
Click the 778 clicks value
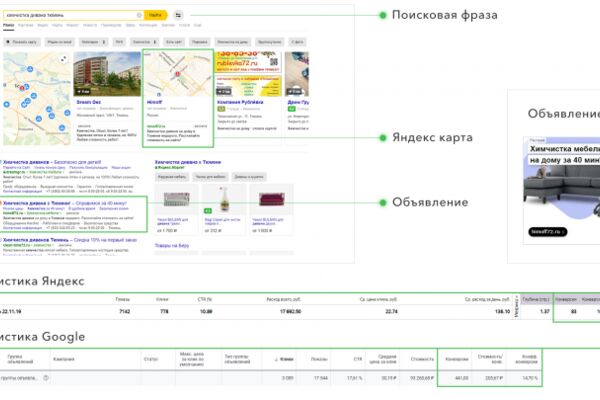coord(165,312)
